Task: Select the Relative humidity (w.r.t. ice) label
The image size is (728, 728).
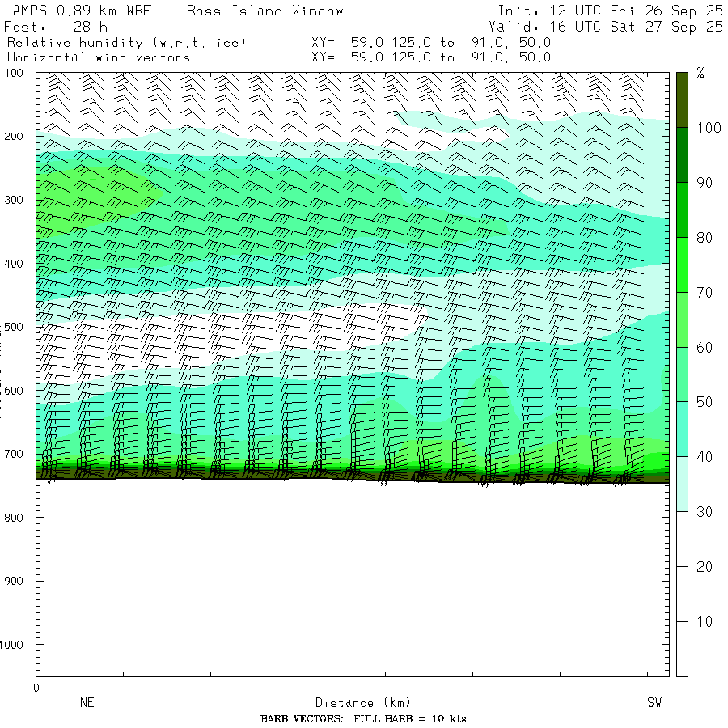Action: (x=126, y=42)
